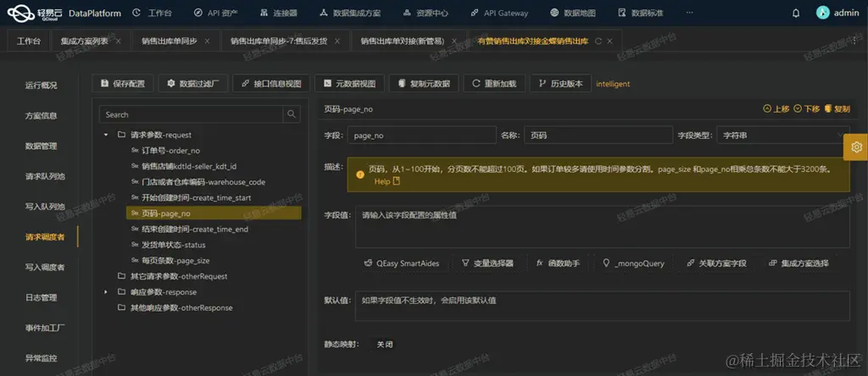This screenshot has width=868, height=376.
Task: Click 下移 to move field down
Action: point(807,109)
